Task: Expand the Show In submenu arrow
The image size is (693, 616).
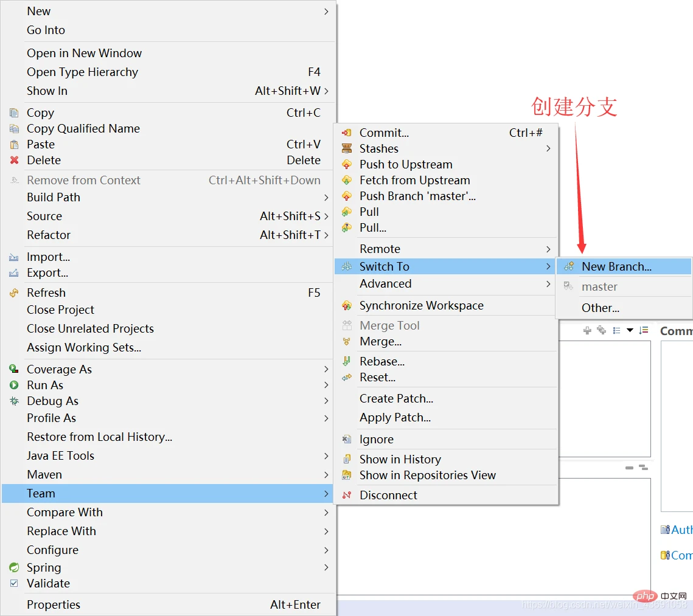Action: coord(326,91)
